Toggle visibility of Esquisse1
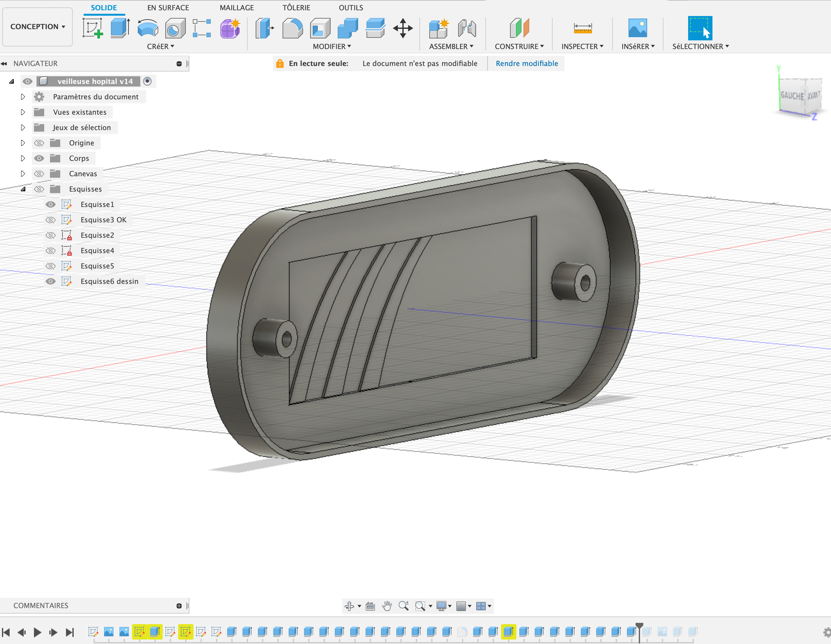831x644 pixels. pos(50,204)
